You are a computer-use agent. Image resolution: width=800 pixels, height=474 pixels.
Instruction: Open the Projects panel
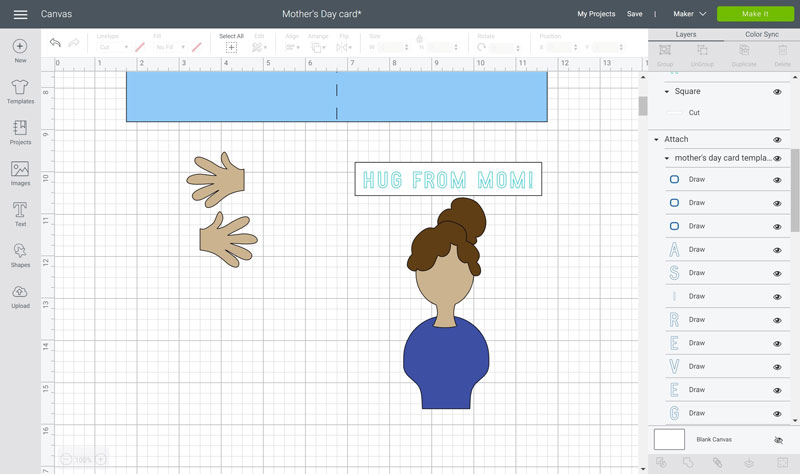coord(20,133)
